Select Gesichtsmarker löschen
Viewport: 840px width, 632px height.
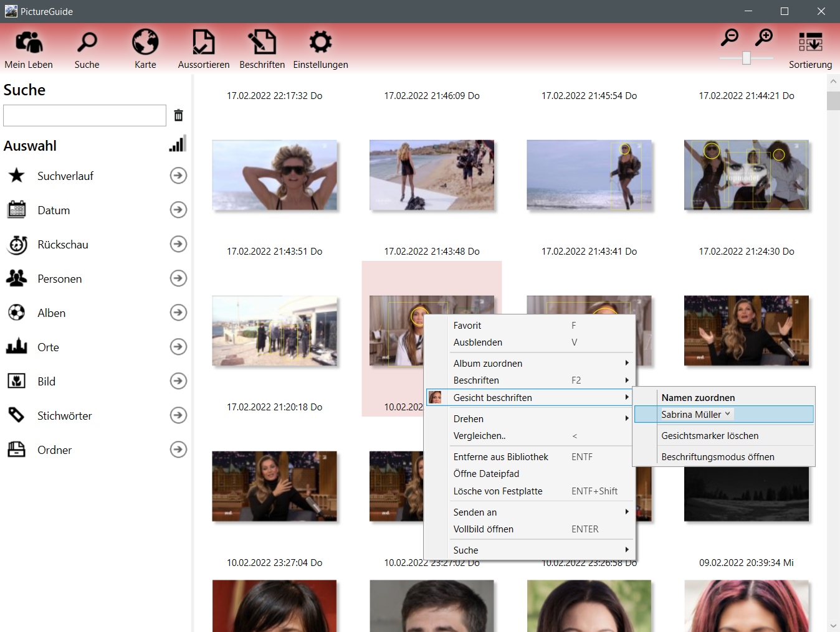724,435
